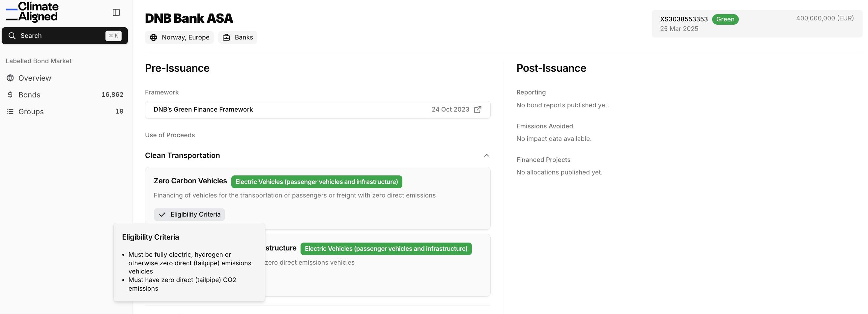Select the Banks sector tag
Image resolution: width=868 pixels, height=314 pixels.
(x=238, y=37)
